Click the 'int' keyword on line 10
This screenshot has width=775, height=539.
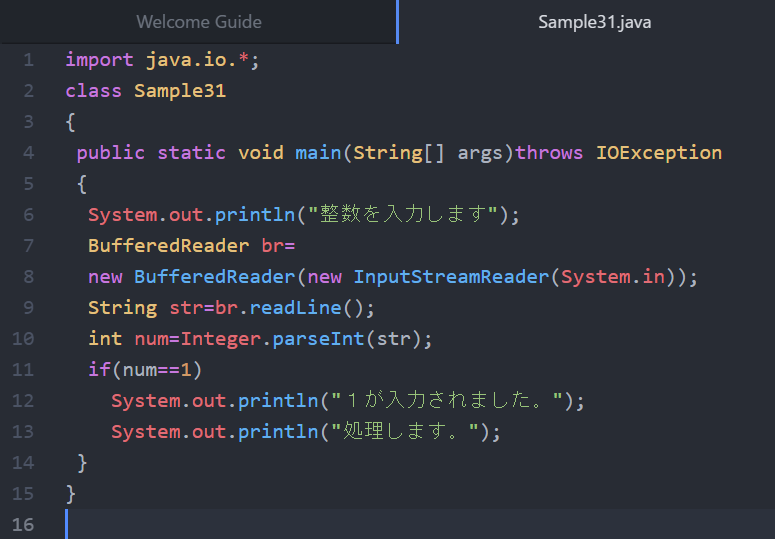click(105, 339)
